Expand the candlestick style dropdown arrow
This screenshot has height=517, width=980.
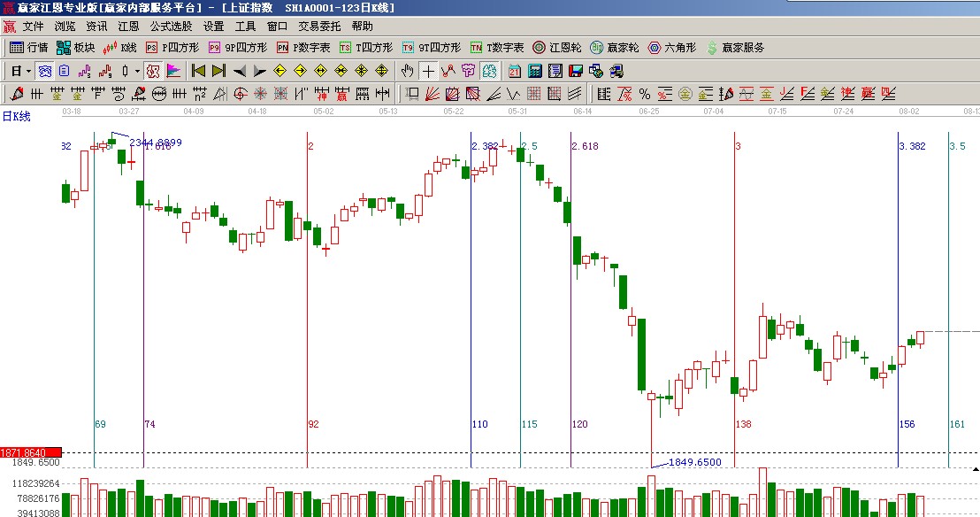(137, 71)
